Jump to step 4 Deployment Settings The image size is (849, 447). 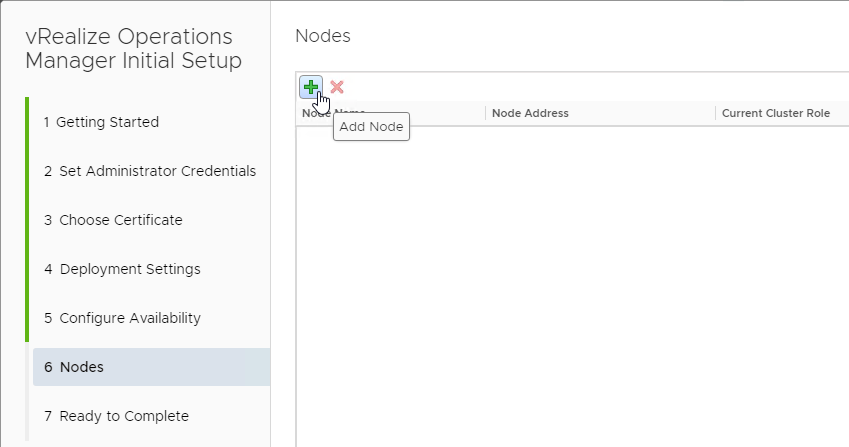(x=122, y=269)
